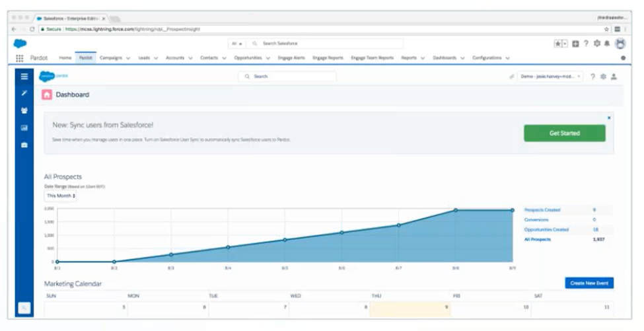Click the user avatar in Salesforce header

(x=620, y=44)
